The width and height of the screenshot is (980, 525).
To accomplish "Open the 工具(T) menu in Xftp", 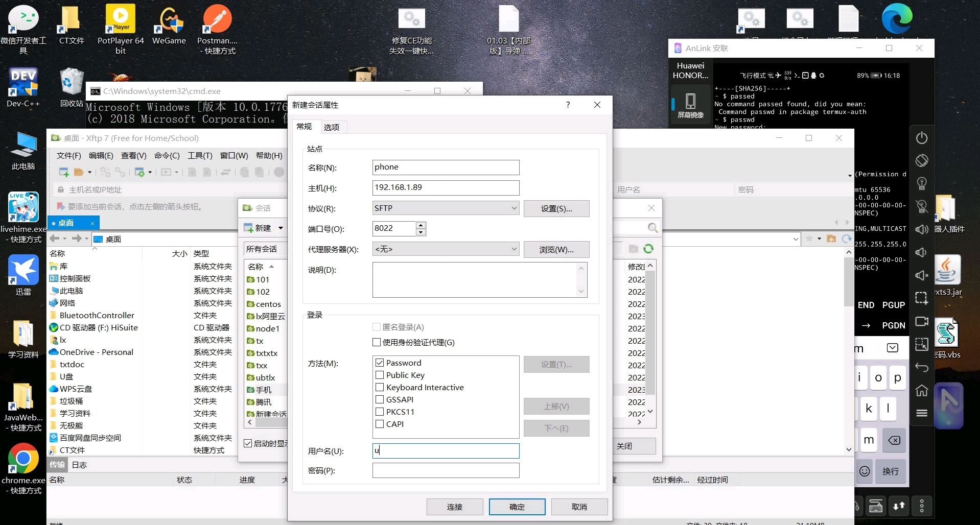I will tap(199, 155).
